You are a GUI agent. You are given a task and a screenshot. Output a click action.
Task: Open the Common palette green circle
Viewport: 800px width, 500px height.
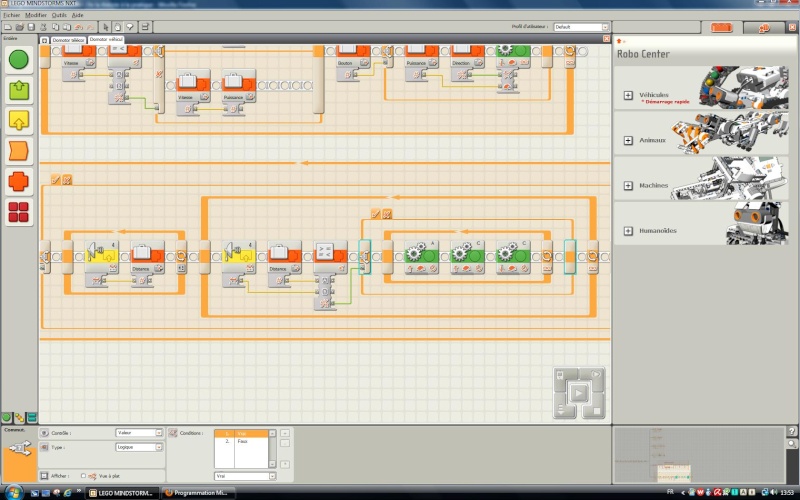click(x=19, y=60)
